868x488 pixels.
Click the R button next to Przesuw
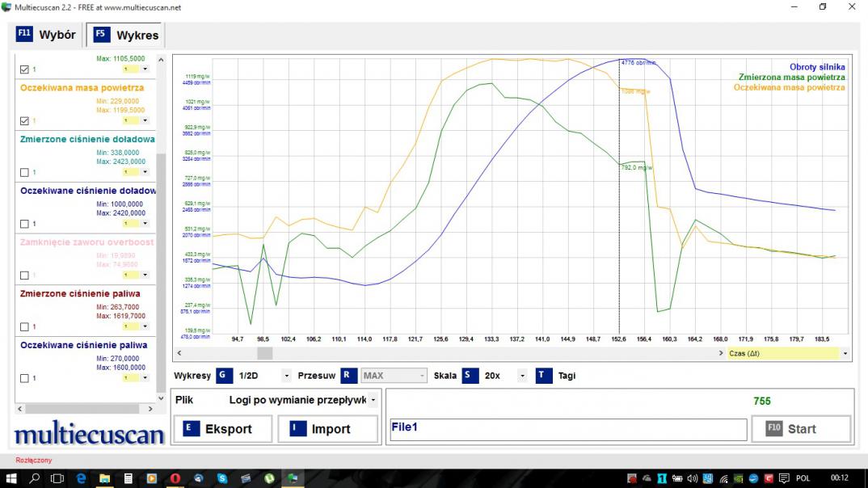coord(348,376)
